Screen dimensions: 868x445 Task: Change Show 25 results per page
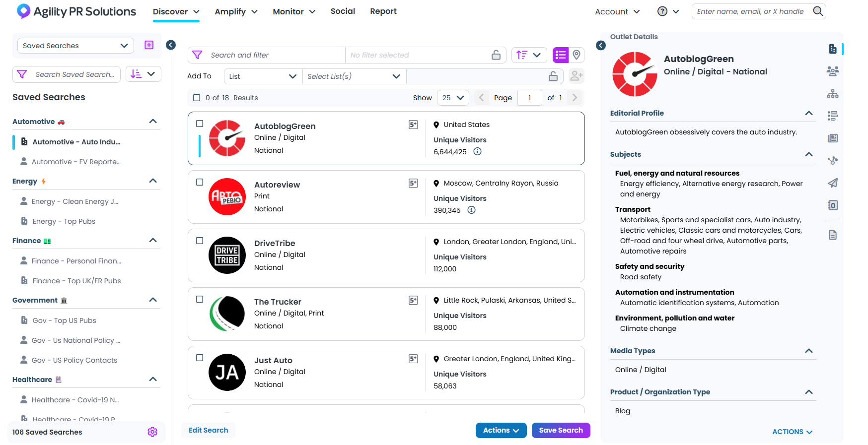453,98
